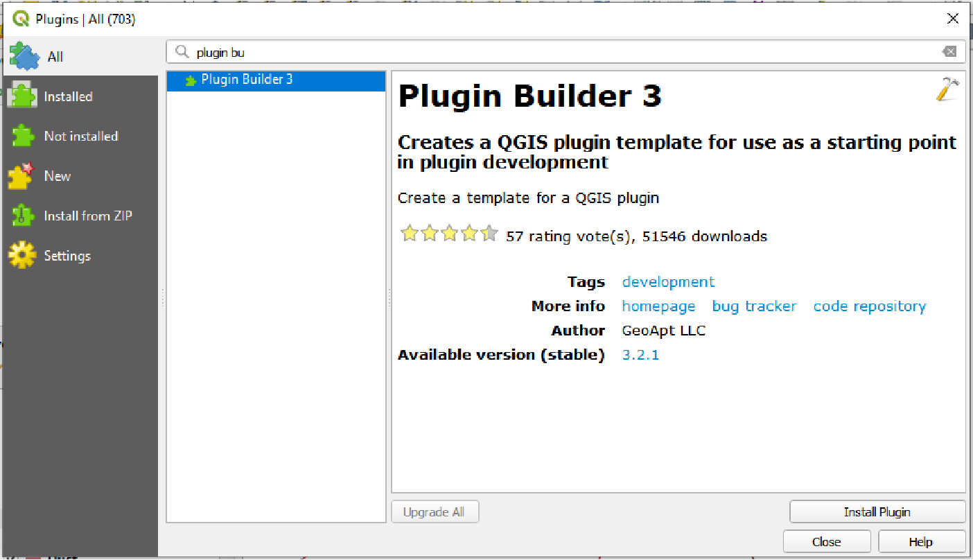Click the blue puzzle All icon
The height and width of the screenshot is (560, 973).
click(24, 56)
